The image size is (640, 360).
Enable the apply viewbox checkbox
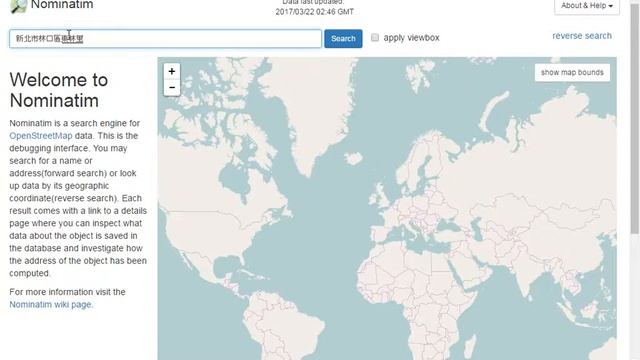(x=375, y=38)
